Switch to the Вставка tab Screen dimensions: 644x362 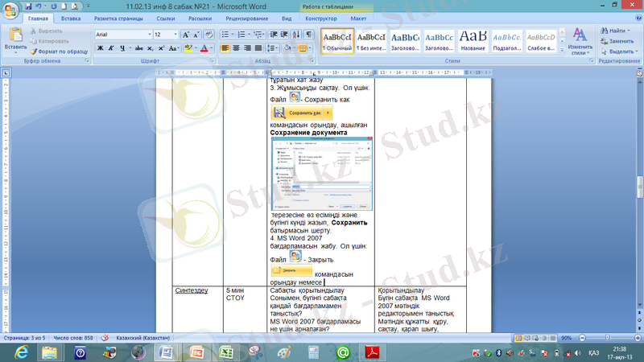70,18
